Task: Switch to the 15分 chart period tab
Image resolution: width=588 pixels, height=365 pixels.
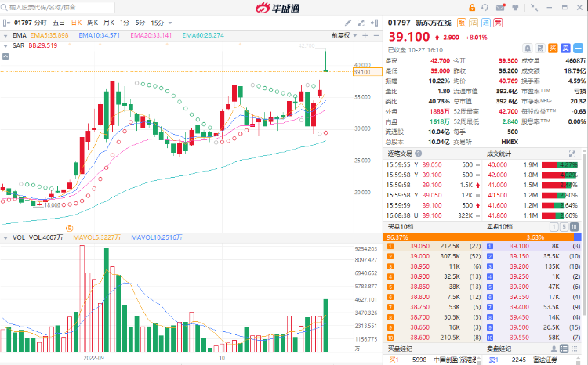Action: tap(158, 23)
